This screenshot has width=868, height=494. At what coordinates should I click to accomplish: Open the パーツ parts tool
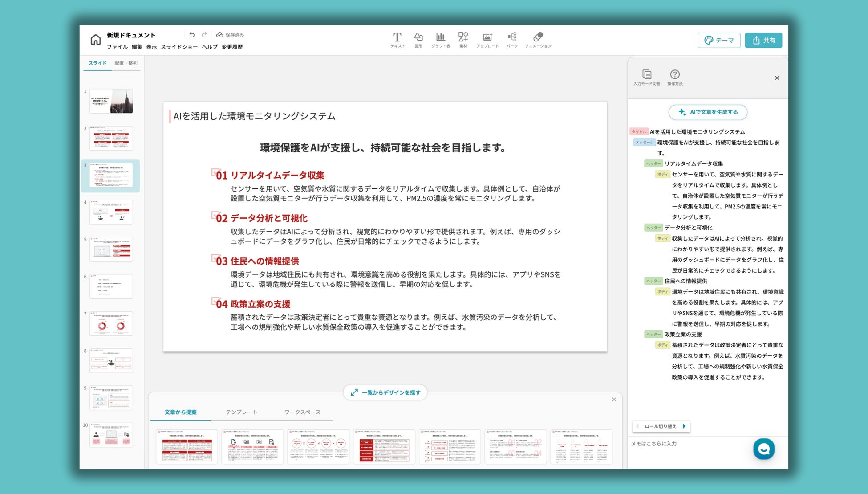(x=512, y=39)
